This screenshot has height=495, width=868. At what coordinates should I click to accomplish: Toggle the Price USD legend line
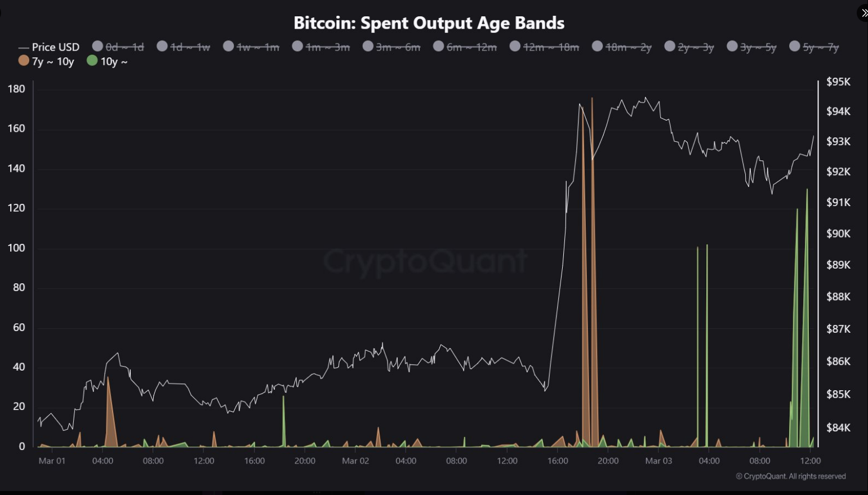(x=49, y=47)
